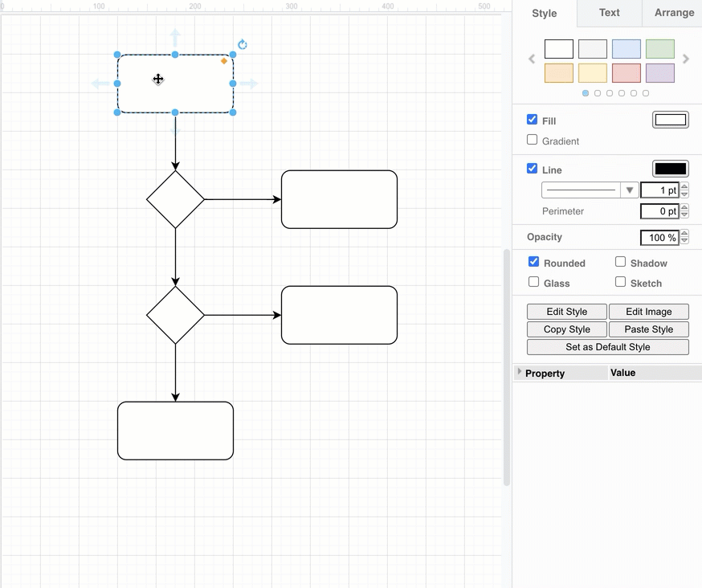Viewport: 702px width, 588px height.
Task: Click the left arrow to view previous style presets
Action: coord(531,59)
